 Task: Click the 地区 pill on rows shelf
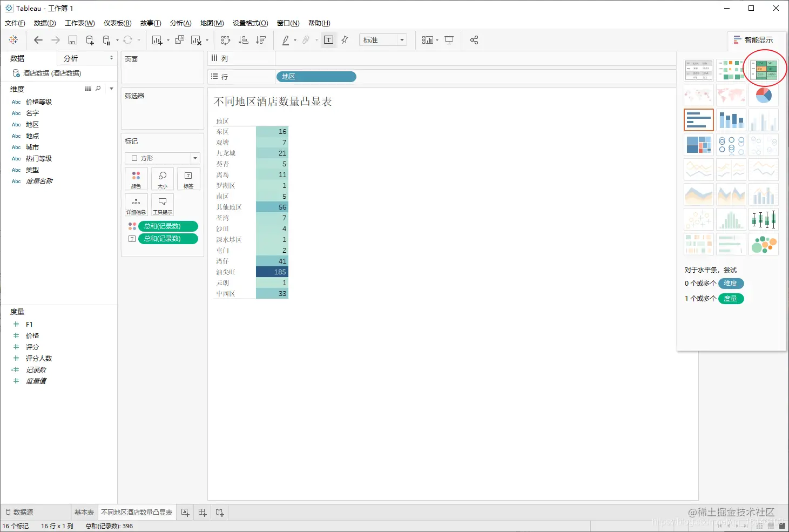316,77
